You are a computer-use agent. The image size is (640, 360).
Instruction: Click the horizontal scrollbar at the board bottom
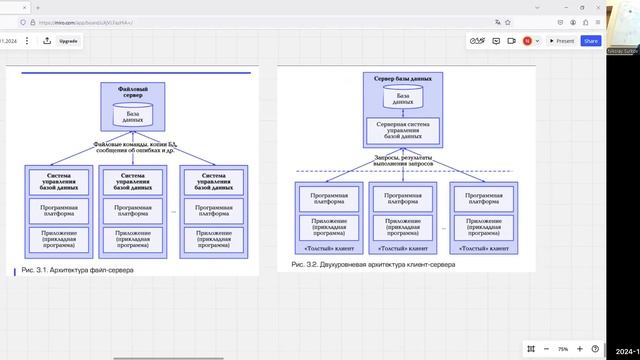click(x=169, y=358)
